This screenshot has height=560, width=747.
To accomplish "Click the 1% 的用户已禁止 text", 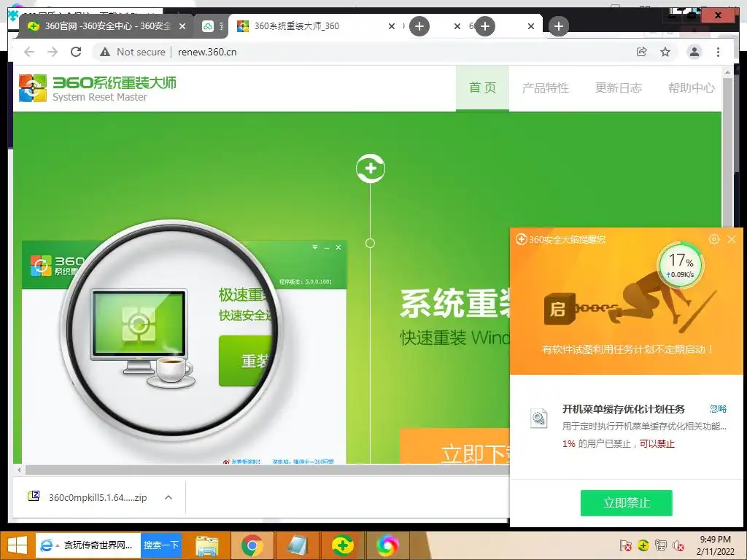I will pos(597,444).
